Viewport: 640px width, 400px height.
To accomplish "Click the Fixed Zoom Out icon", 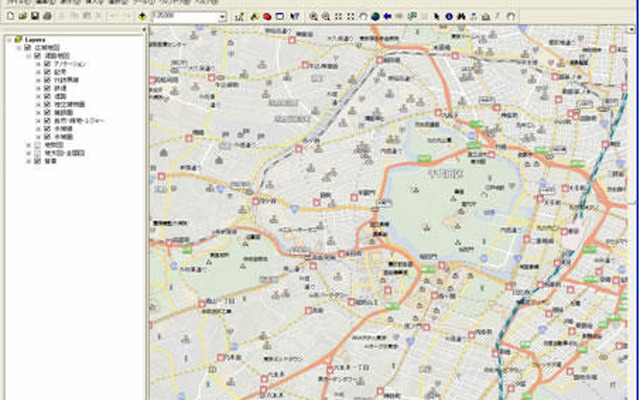I will pyautogui.click(x=351, y=17).
